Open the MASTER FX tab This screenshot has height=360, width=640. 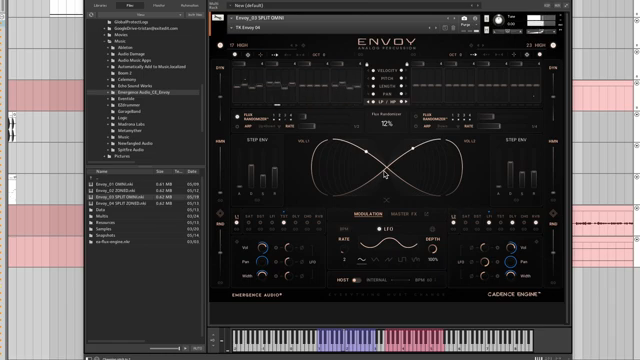[404, 214]
